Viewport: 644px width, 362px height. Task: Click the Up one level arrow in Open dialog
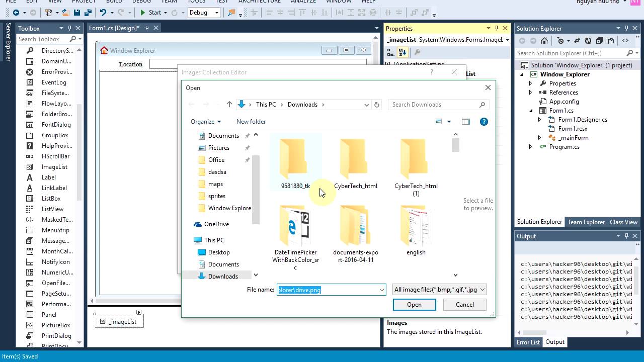pyautogui.click(x=229, y=105)
